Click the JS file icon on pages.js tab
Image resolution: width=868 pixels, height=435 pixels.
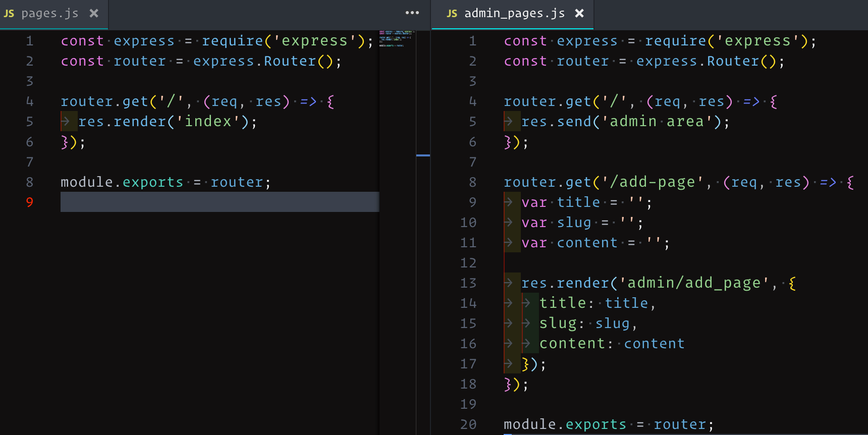tap(9, 14)
